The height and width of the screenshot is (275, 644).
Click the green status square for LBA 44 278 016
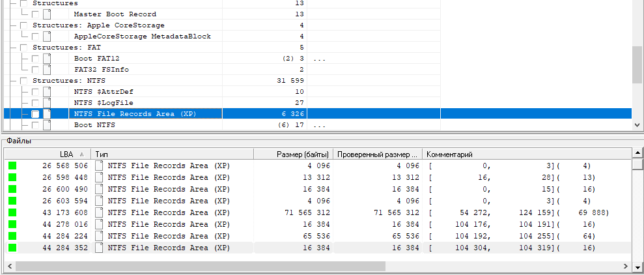point(12,224)
